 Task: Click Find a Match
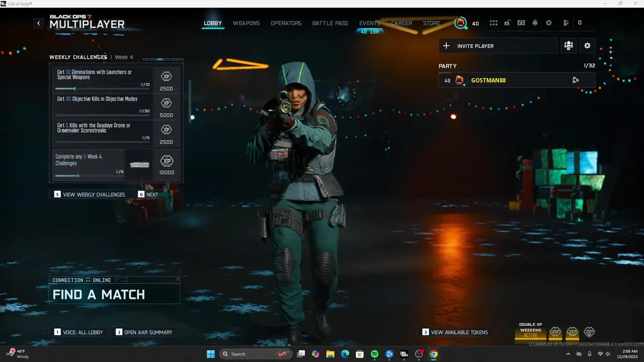click(114, 294)
